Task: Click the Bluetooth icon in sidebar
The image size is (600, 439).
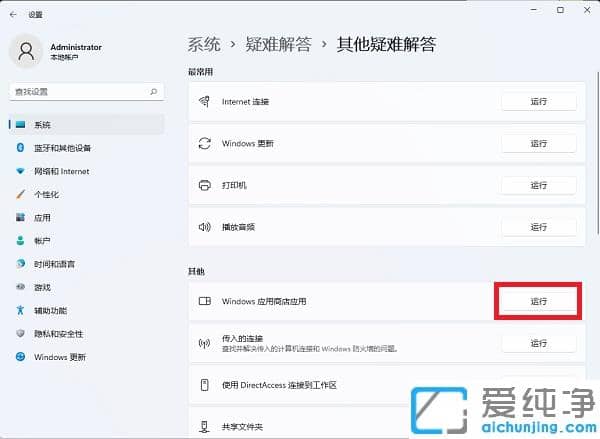Action: tap(20, 148)
